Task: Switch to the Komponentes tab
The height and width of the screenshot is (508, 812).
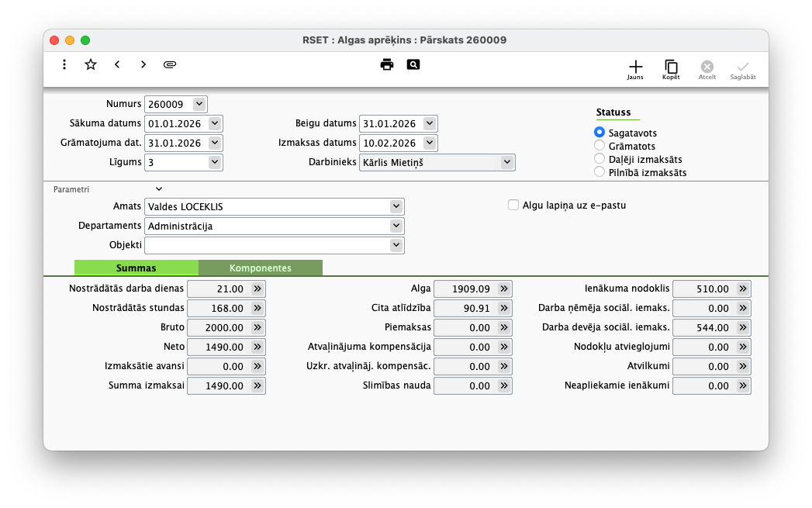Action: [x=260, y=268]
